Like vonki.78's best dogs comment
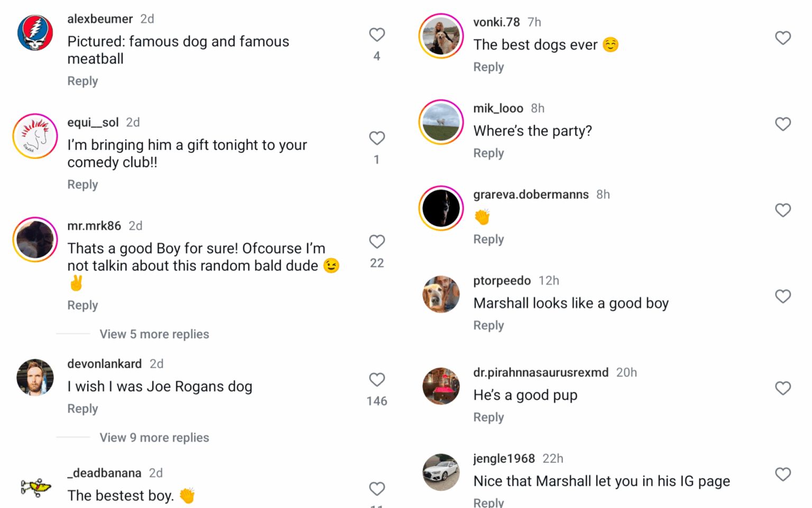812x508 pixels. [x=783, y=38]
